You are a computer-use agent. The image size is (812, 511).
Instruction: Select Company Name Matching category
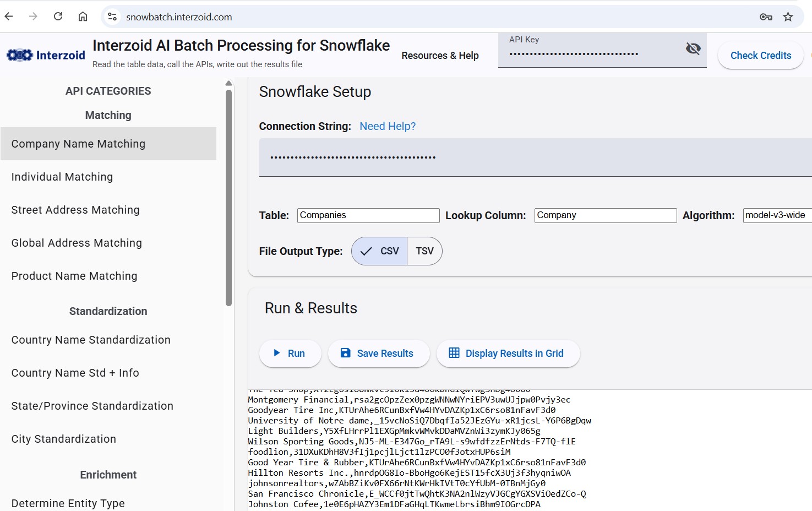coord(108,144)
